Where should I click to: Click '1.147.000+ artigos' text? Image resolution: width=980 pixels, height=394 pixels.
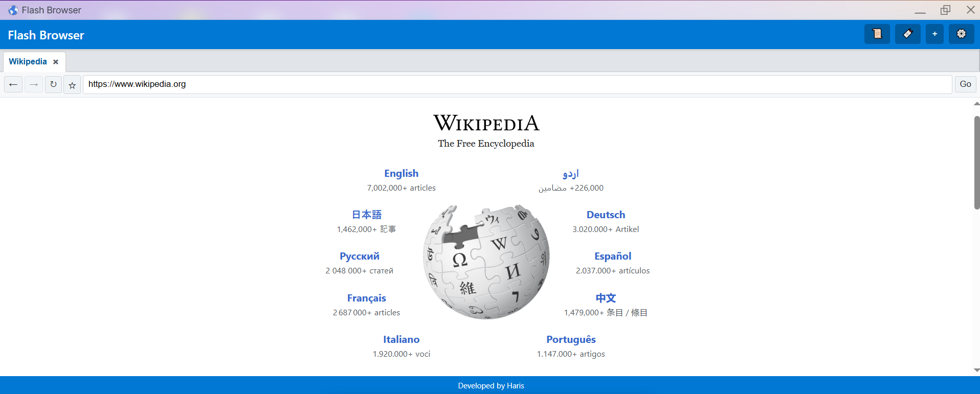[x=571, y=354]
